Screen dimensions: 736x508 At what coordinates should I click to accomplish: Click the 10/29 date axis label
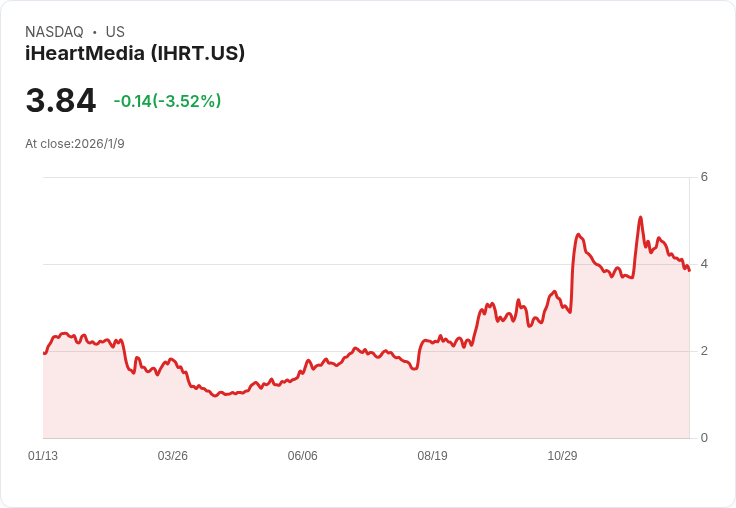coord(562,455)
